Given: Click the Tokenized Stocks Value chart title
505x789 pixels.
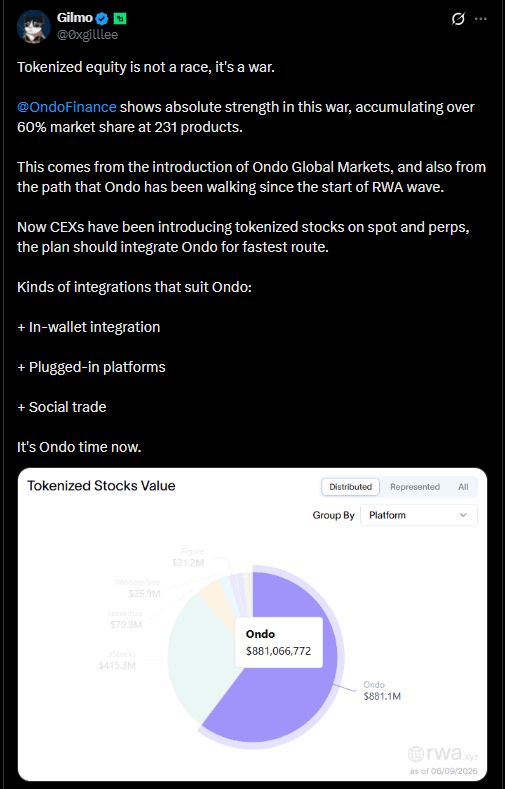Looking at the screenshot, I should click(x=101, y=486).
